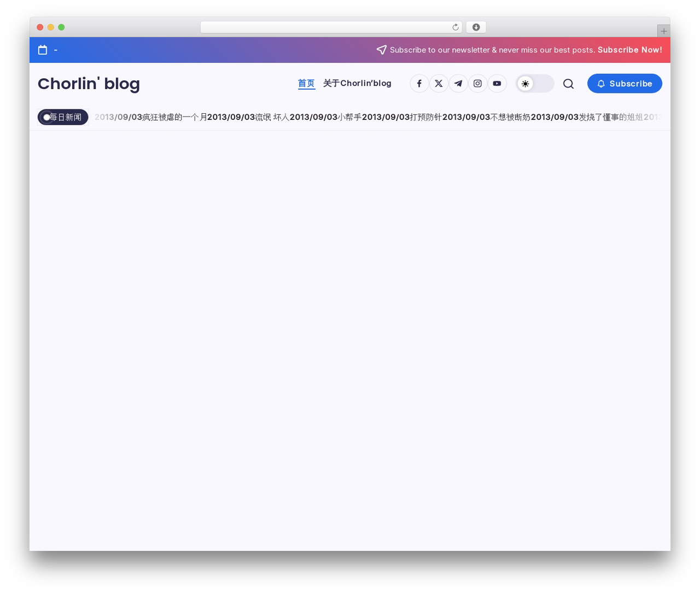Go to the 首页 menu item
Screen dimensions: 700x593
pyautogui.click(x=306, y=84)
